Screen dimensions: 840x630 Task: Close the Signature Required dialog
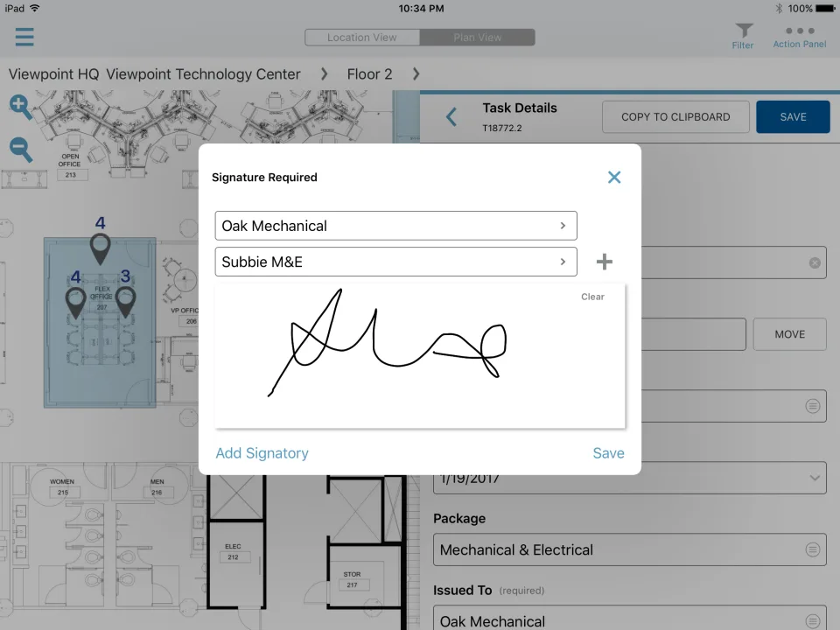[x=614, y=178]
